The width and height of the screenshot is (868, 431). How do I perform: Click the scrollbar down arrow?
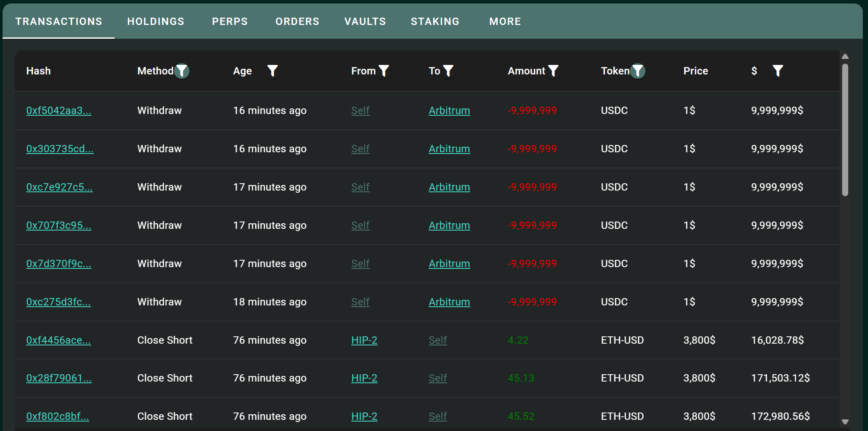click(x=845, y=422)
